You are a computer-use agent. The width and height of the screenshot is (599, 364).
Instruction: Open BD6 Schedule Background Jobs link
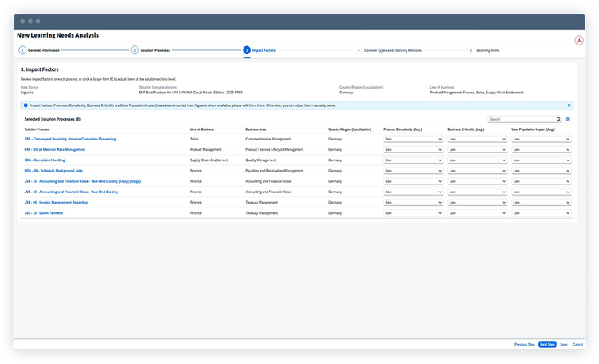54,171
